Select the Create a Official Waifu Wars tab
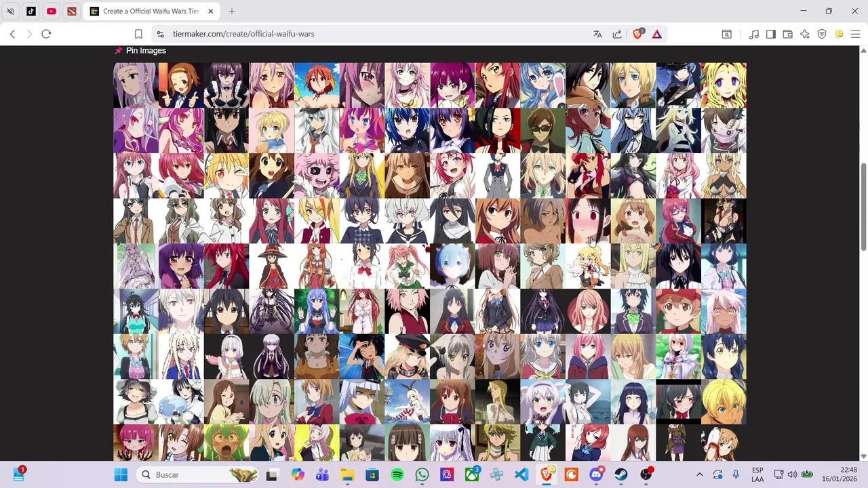This screenshot has width=868, height=488. coord(151,12)
